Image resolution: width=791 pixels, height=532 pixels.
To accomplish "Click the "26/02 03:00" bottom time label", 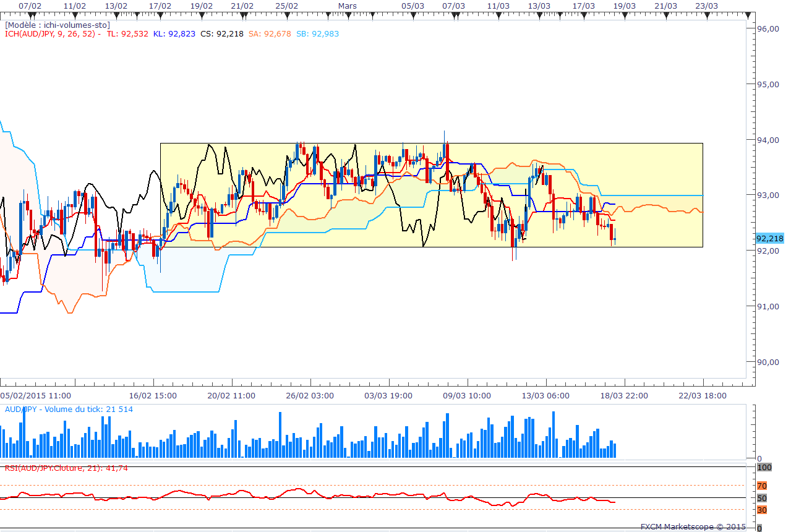I will [x=309, y=395].
